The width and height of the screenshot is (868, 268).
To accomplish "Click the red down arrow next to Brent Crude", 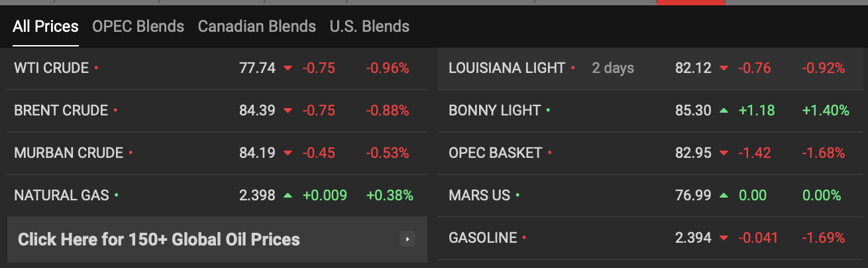I will [x=288, y=110].
